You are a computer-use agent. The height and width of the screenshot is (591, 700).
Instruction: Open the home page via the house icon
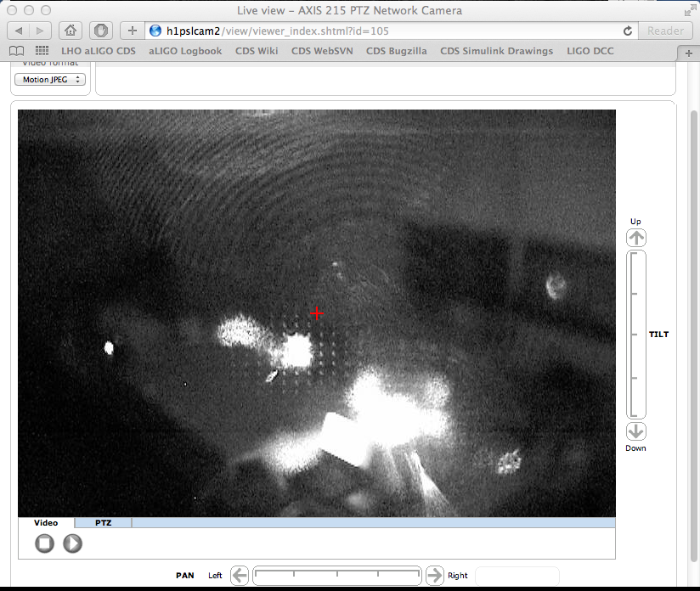point(71,31)
